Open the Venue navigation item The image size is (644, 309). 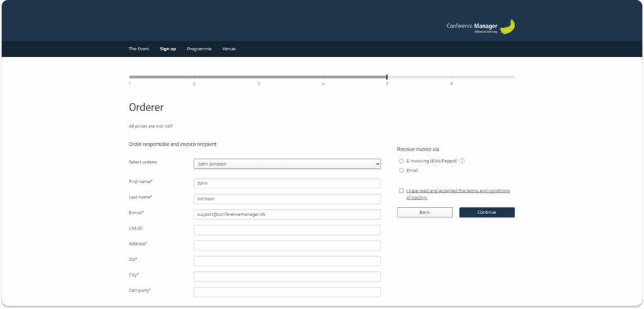(229, 49)
